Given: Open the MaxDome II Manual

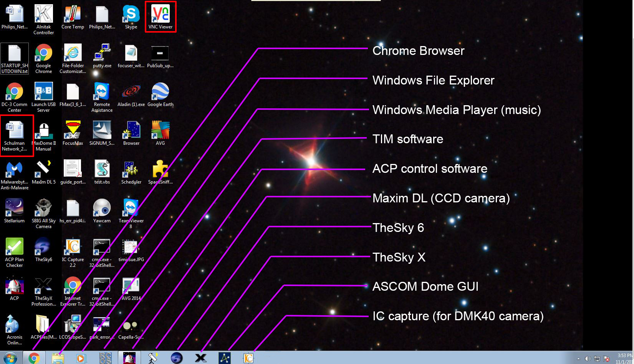Looking at the screenshot, I should point(43,136).
